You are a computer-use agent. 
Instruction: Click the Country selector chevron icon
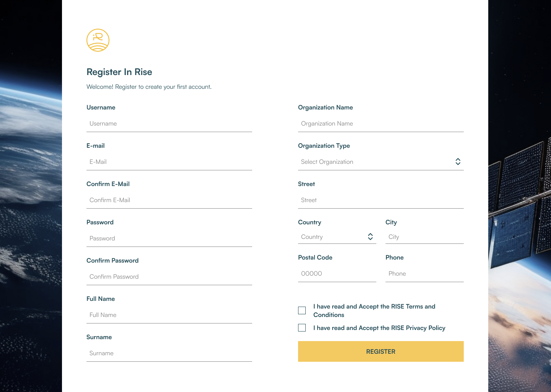tap(370, 237)
